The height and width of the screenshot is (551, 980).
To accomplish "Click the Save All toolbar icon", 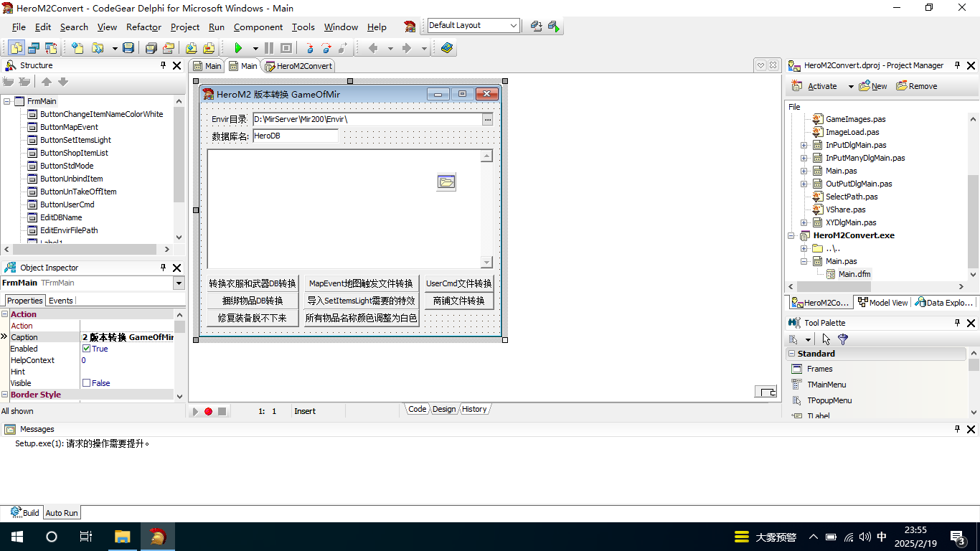I will [x=151, y=48].
